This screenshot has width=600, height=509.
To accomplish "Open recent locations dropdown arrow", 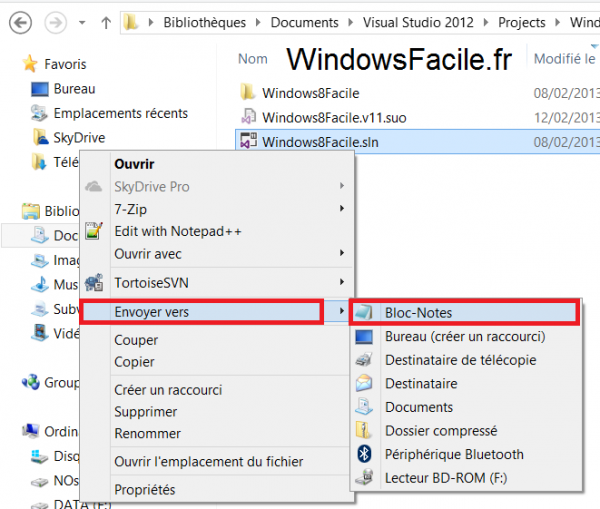I will [x=82, y=23].
